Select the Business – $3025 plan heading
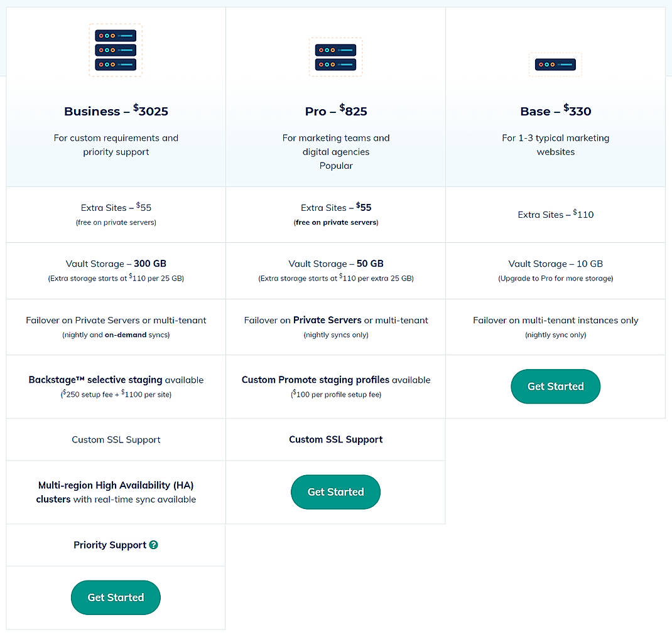 [116, 111]
